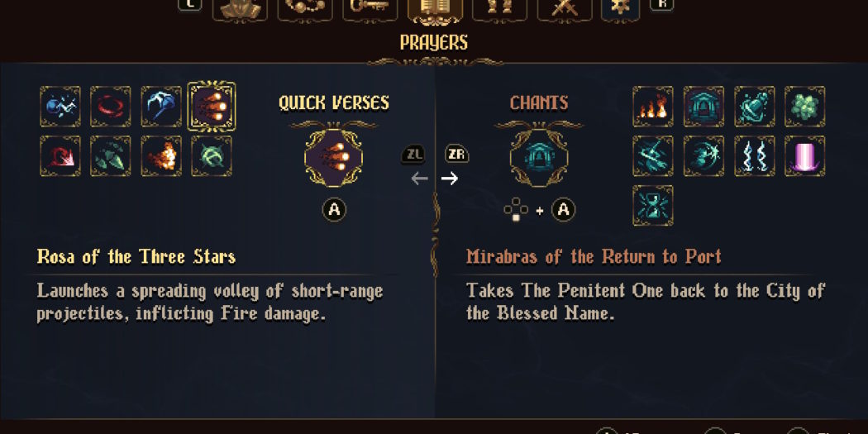The height and width of the screenshot is (434, 868).
Task: Open the crossed swords weapons tab
Action: coord(564,10)
